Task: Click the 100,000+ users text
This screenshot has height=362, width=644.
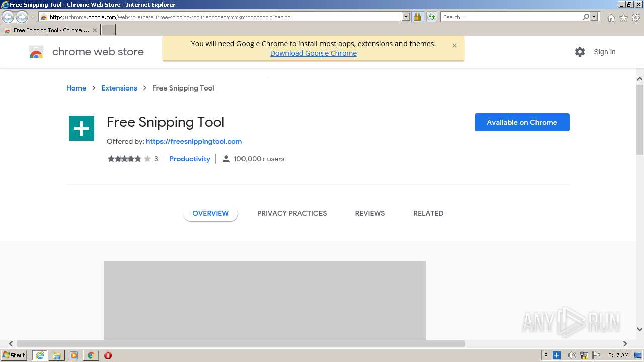Action: click(x=259, y=159)
